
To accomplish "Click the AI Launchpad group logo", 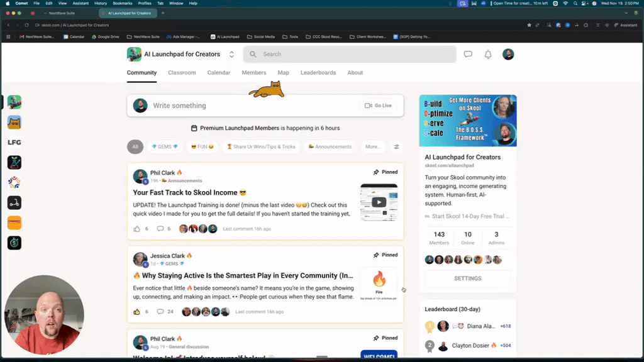I will coord(134,54).
